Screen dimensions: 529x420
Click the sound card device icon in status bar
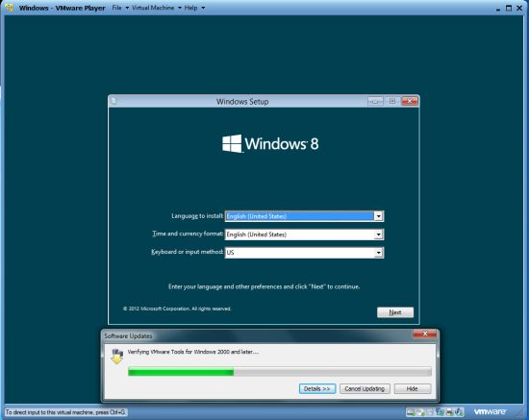coord(459,412)
